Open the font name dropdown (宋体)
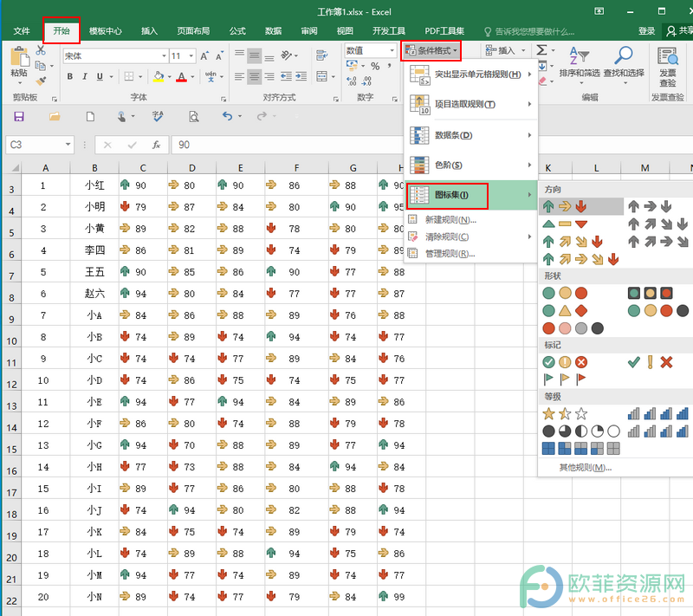This screenshot has height=616, width=693. coord(164,56)
